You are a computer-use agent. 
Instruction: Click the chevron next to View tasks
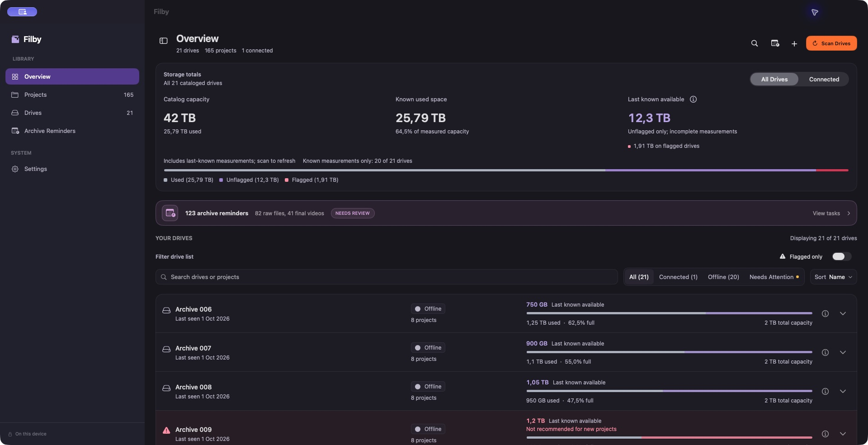pos(849,213)
